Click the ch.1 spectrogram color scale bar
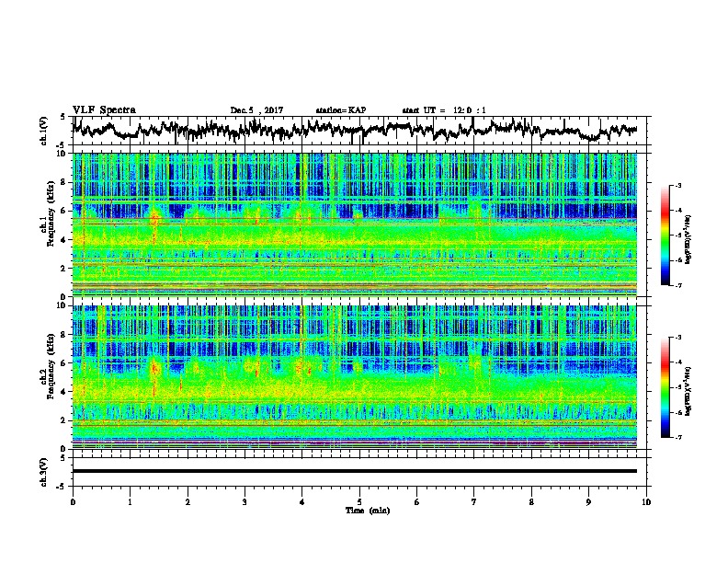728x563 pixels. tap(665, 236)
